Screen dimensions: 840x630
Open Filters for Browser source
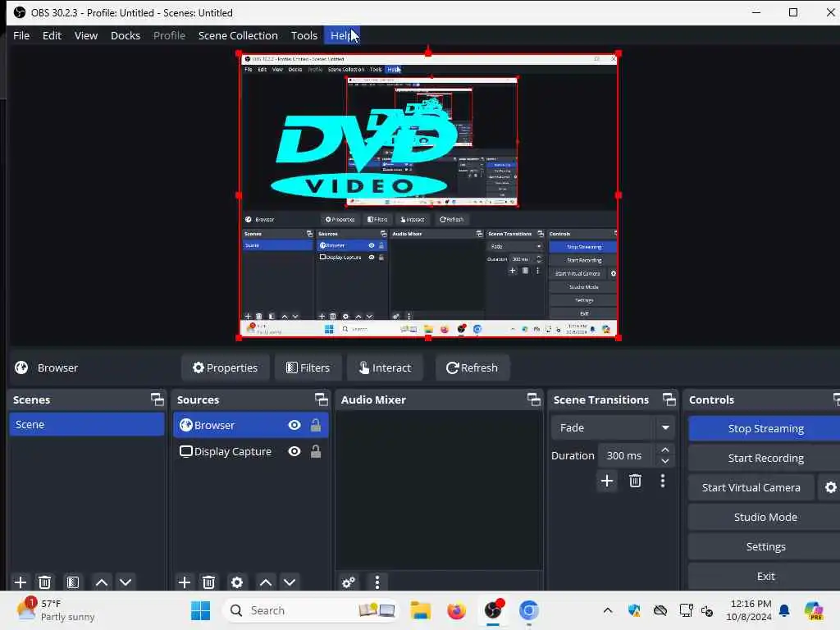pos(308,367)
